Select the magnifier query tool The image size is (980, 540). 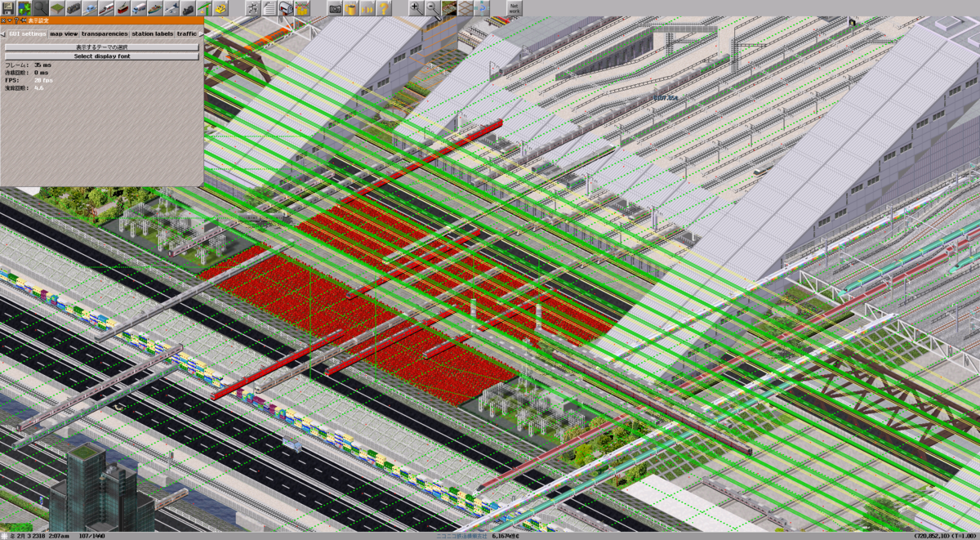[41, 8]
